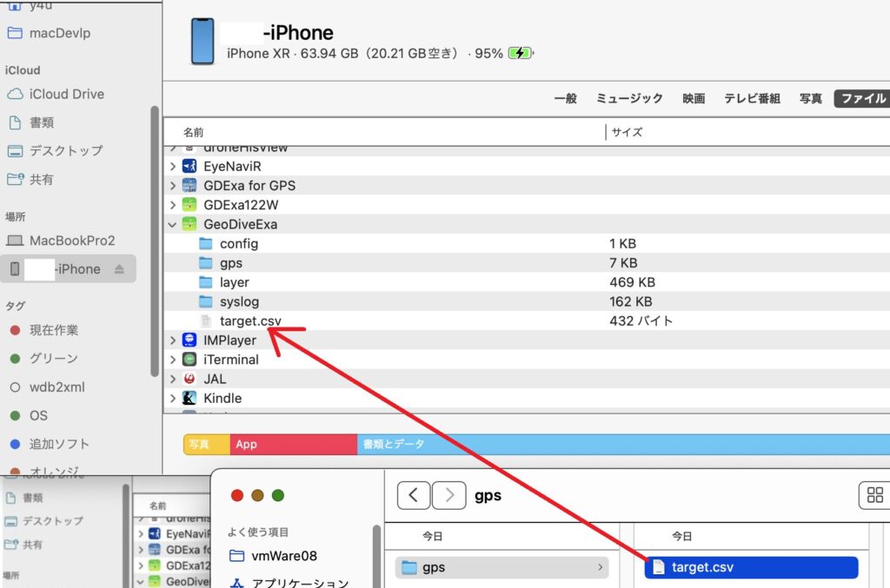Expand the iTerminal app row
Viewport: 890px width, 588px height.
[173, 360]
